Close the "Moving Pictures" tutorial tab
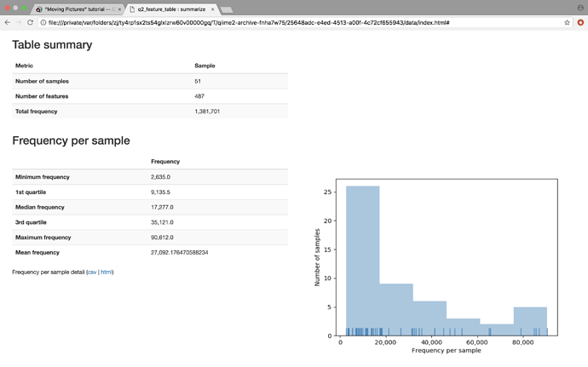Screen dimensions: 588x367 pos(119,9)
